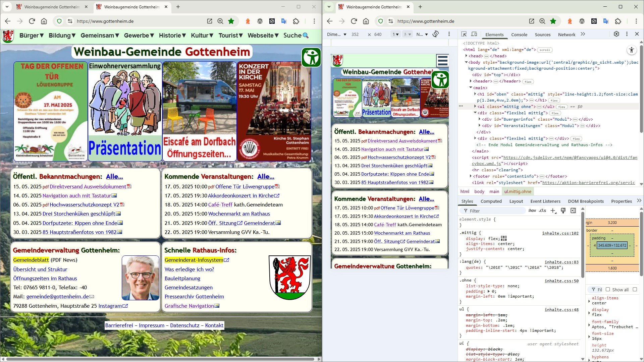Open DevTools settings gear

(616, 34)
